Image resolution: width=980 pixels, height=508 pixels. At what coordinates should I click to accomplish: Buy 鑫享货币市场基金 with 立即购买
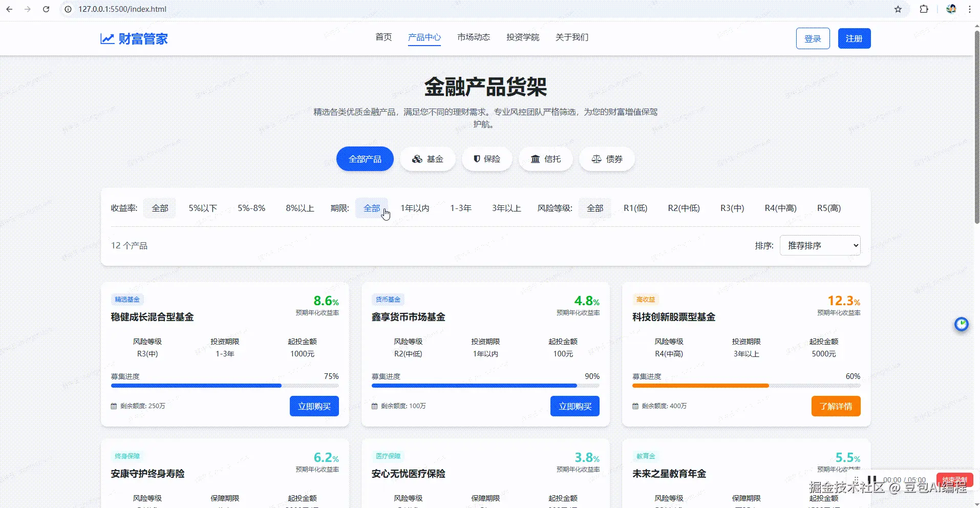tap(575, 406)
